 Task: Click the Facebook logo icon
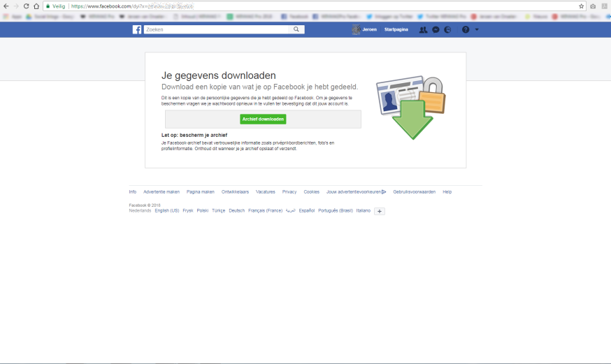click(137, 29)
